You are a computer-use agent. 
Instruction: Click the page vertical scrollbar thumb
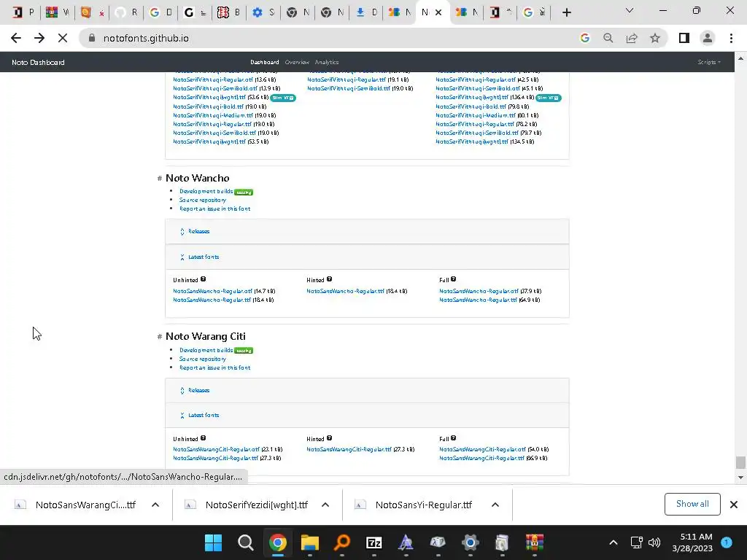point(740,462)
